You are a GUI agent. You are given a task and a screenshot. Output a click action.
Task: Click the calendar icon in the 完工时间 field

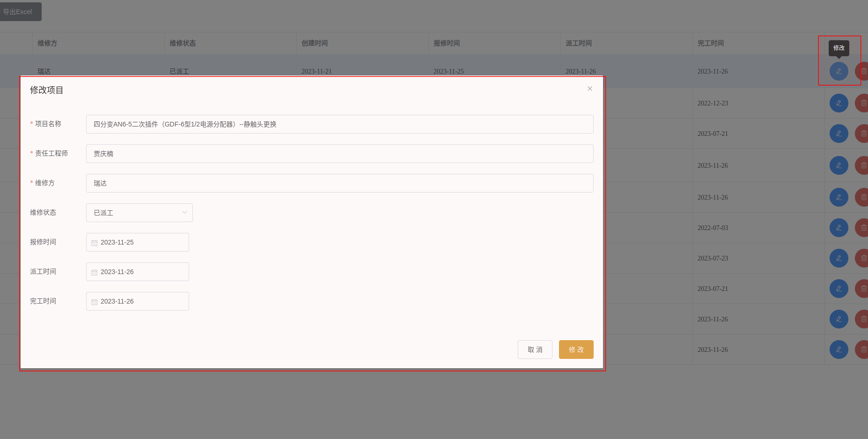coord(95,302)
